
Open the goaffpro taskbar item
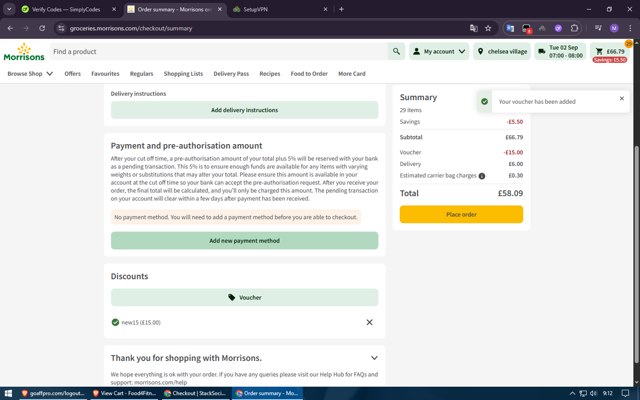[x=52, y=393]
